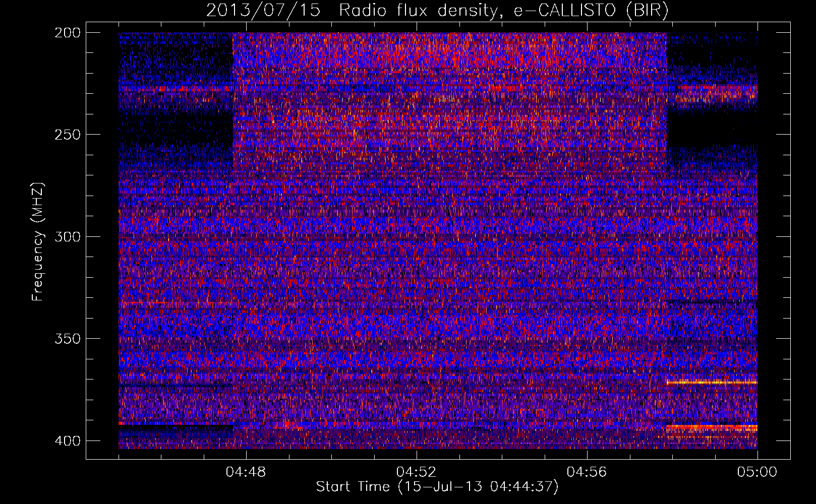Click the '04:52' time tick label

point(417,472)
